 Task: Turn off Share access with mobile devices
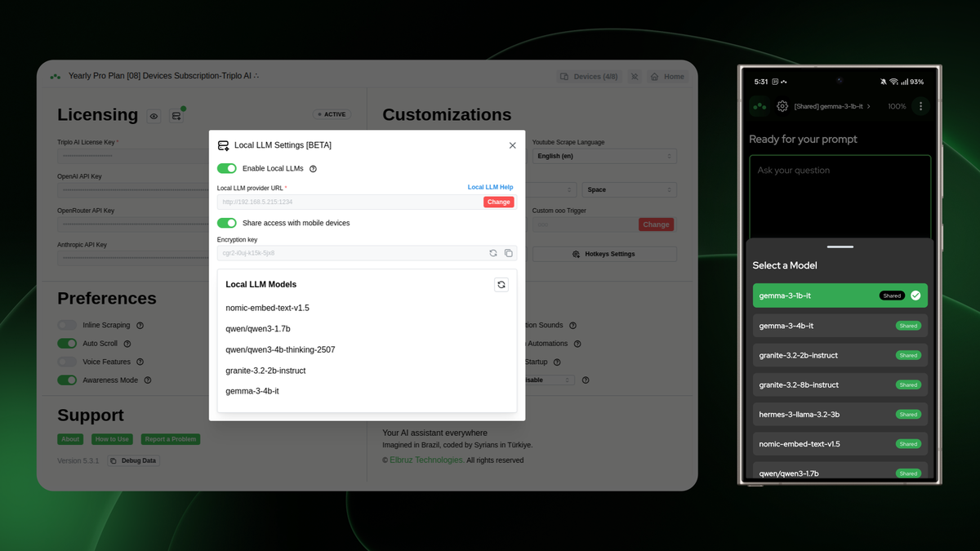pos(226,222)
